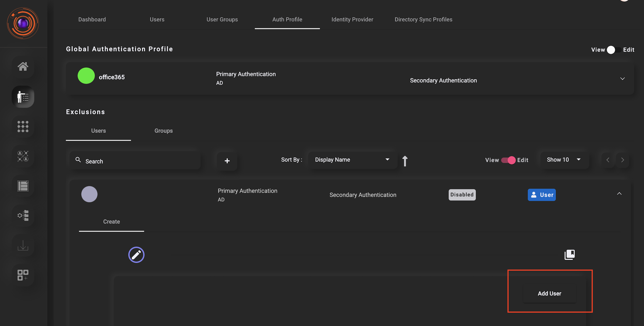Click the ascending sort arrow next to Sort By

point(405,161)
